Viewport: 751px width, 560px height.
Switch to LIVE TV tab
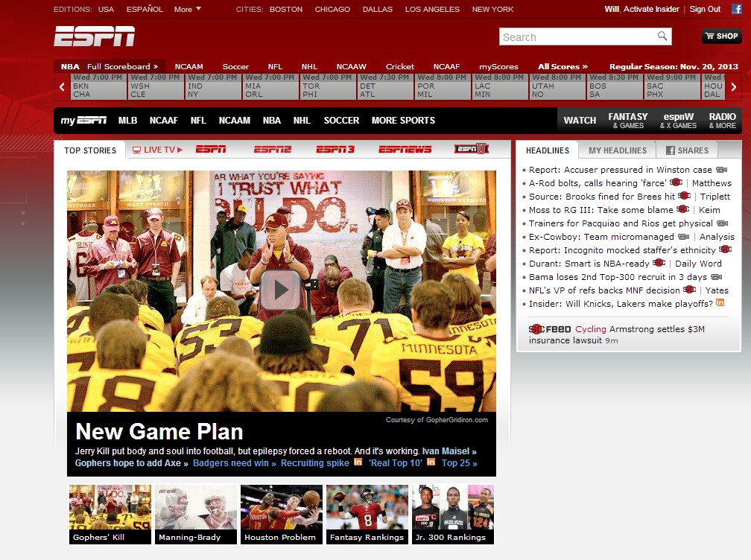pyautogui.click(x=157, y=150)
